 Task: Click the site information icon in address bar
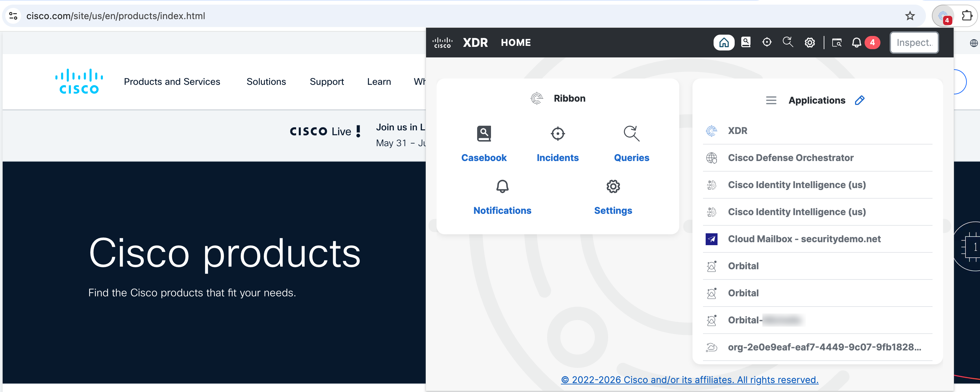point(13,16)
